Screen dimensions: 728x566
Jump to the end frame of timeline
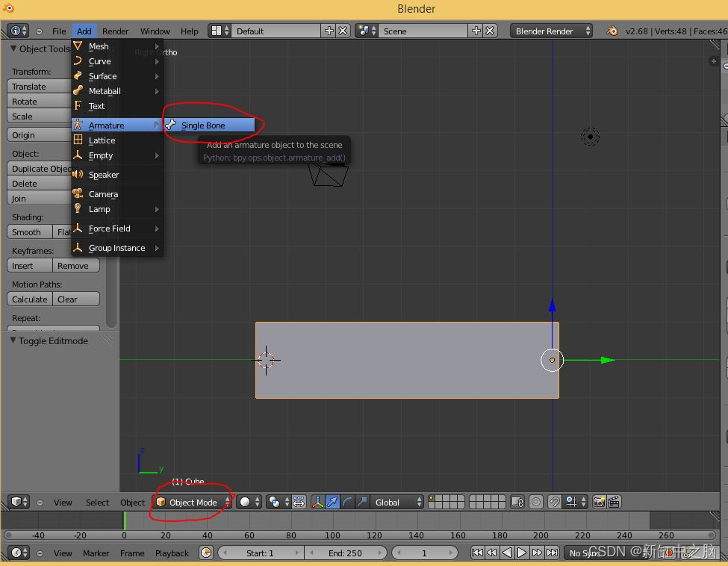[x=552, y=553]
